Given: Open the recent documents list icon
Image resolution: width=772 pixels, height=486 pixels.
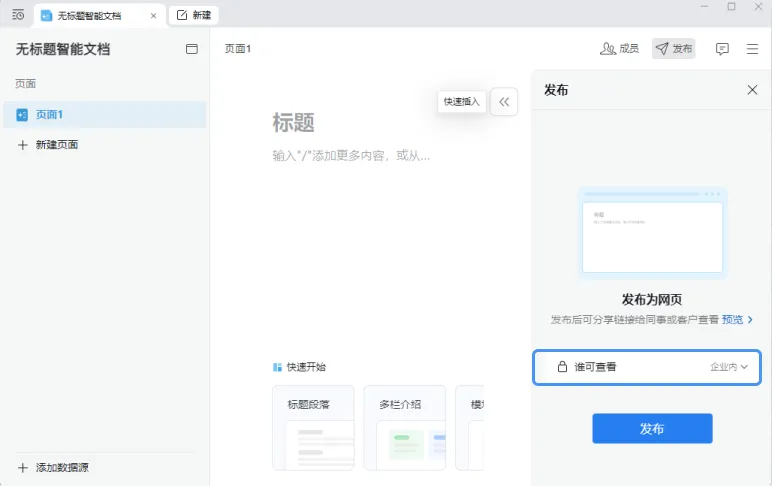Looking at the screenshot, I should point(18,15).
